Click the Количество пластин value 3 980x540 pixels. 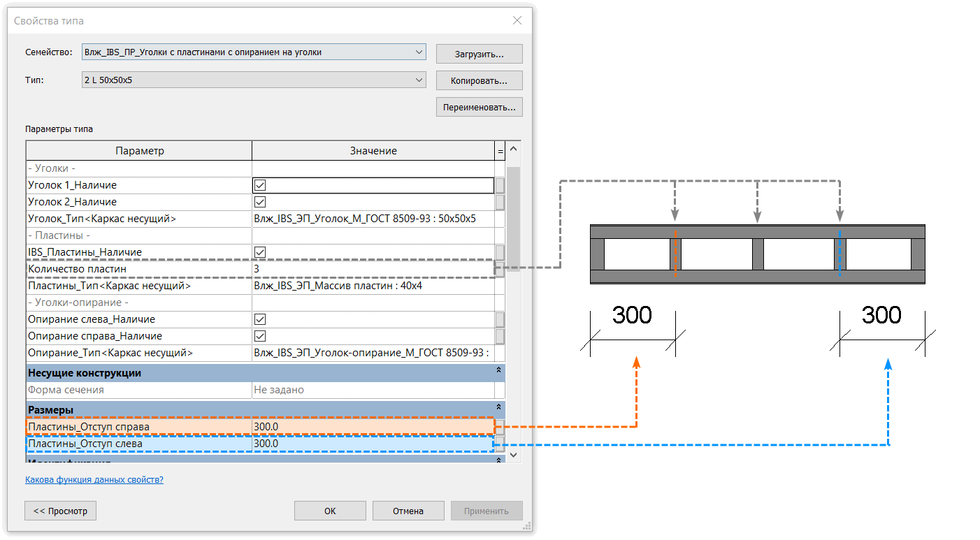tap(373, 269)
